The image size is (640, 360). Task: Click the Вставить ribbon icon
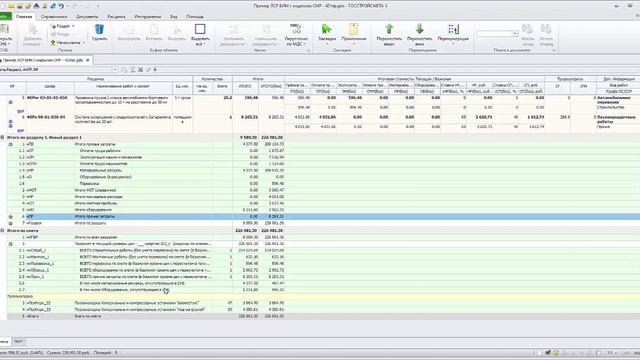pyautogui.click(x=154, y=29)
